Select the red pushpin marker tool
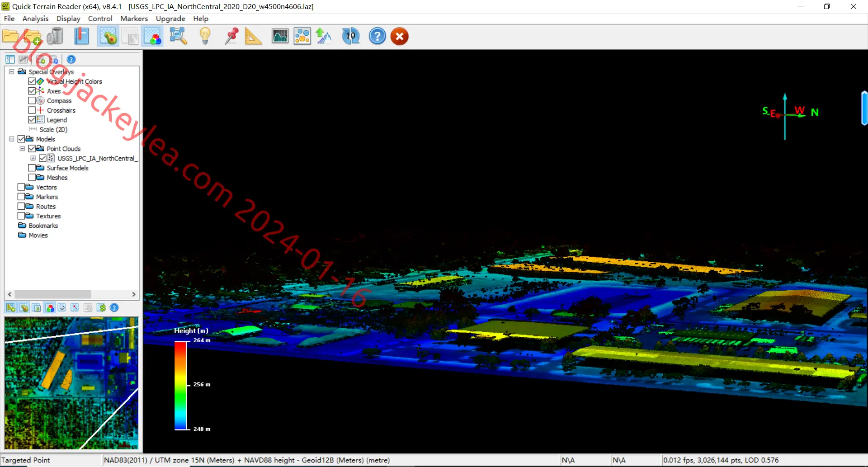Screen dimensions: 868x467 tap(231, 36)
